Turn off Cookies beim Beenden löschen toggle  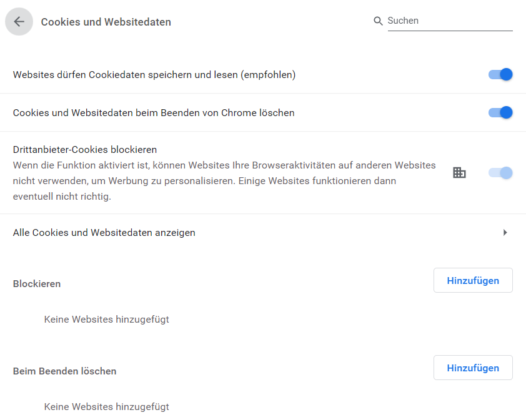(500, 112)
